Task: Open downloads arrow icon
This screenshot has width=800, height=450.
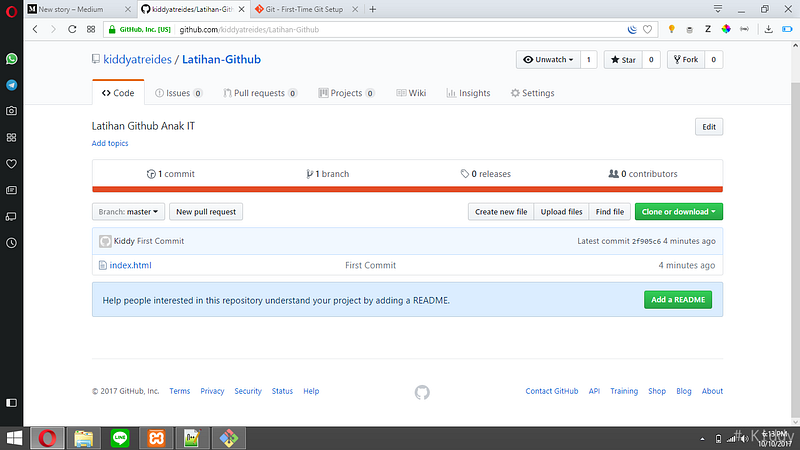Action: coord(768,30)
